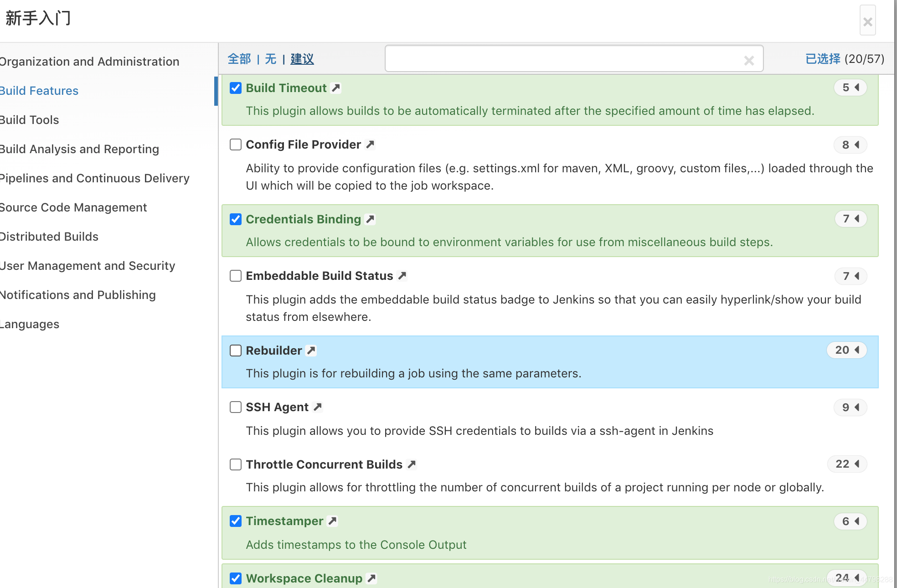Check the Throttle Concurrent Builds plugin
897x588 pixels.
[x=236, y=464]
